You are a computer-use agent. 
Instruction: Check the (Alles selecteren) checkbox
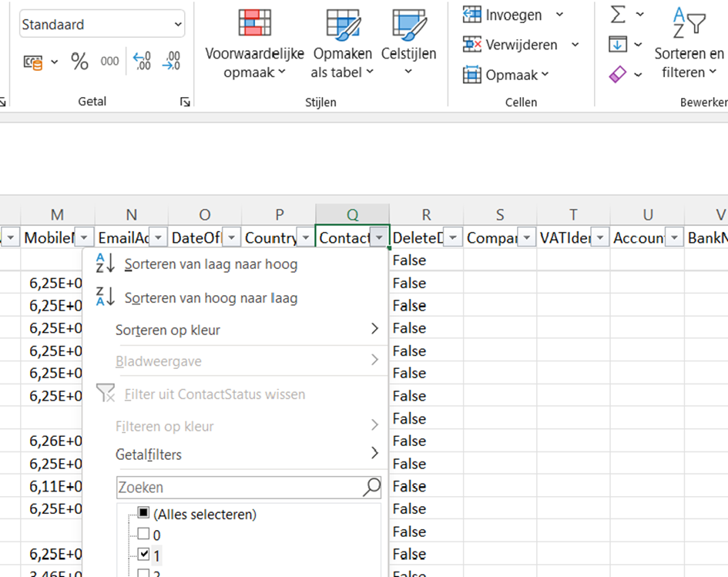143,512
